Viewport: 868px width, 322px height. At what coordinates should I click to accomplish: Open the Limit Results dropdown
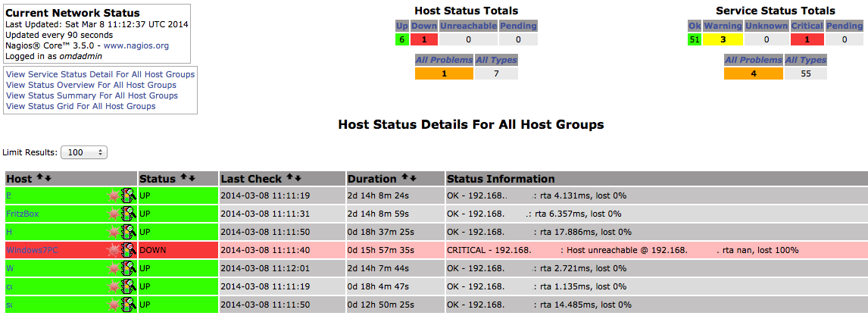(84, 152)
